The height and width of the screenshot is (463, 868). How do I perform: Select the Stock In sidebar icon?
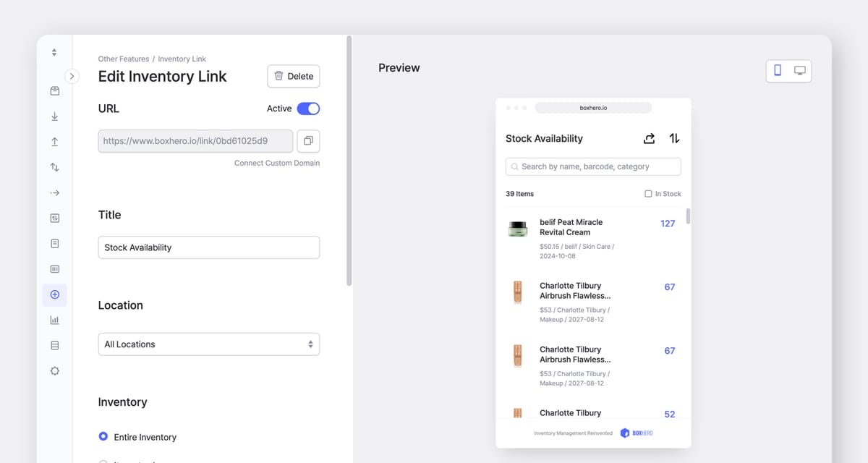pyautogui.click(x=54, y=116)
